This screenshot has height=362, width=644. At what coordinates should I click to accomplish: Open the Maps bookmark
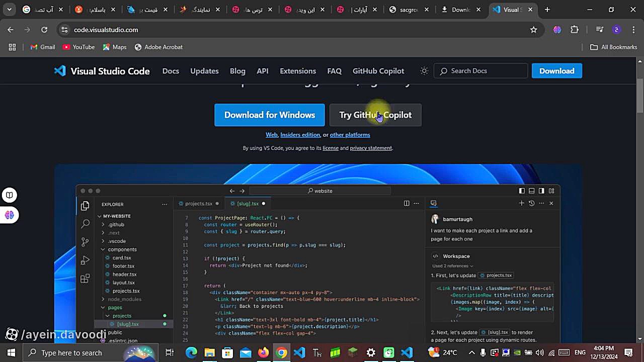115,47
